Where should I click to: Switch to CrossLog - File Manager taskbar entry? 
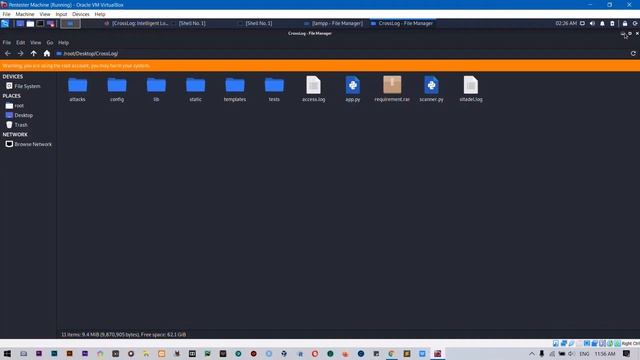[402, 24]
